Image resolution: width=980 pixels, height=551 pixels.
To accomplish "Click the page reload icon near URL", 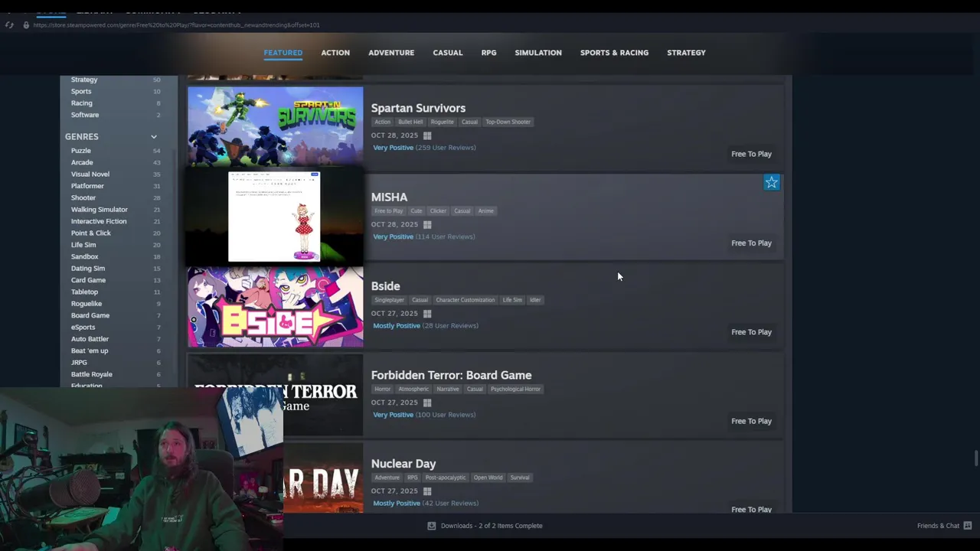I will [9, 24].
